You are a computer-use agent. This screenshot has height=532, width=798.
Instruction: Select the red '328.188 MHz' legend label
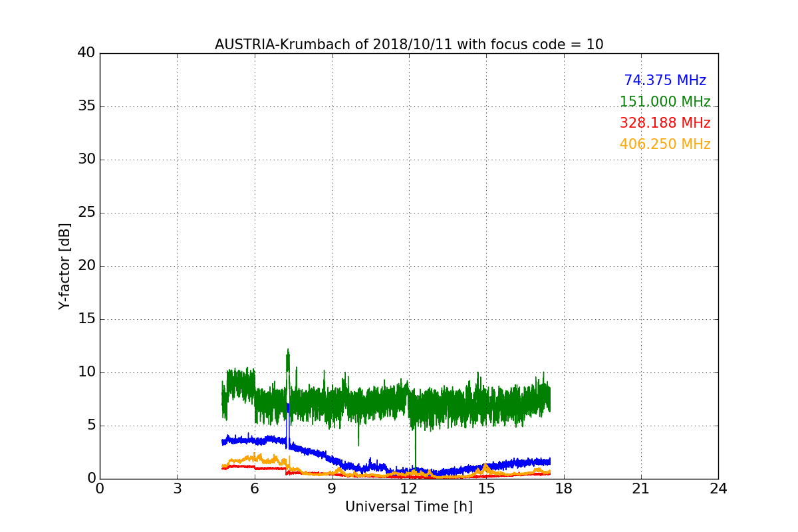click(665, 123)
